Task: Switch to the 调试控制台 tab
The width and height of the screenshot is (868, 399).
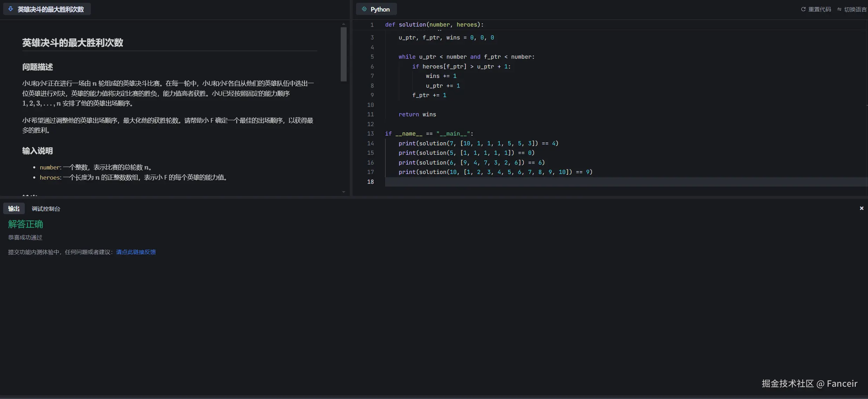Action: point(46,209)
